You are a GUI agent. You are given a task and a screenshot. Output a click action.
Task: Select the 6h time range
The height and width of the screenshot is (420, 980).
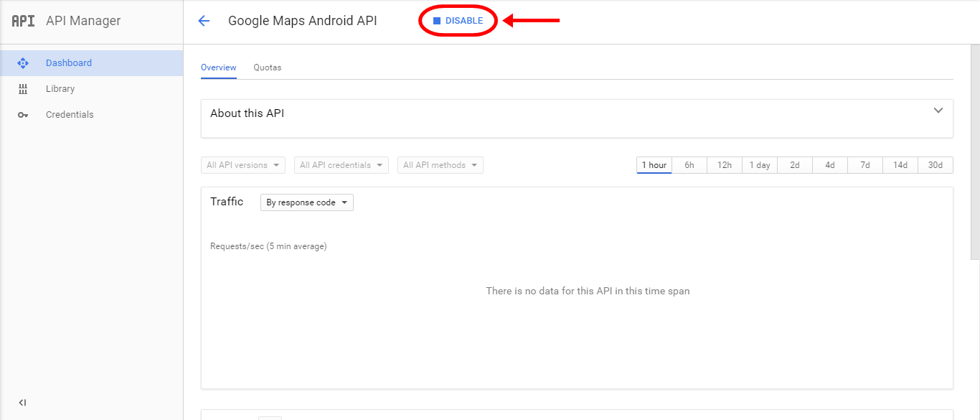(689, 165)
